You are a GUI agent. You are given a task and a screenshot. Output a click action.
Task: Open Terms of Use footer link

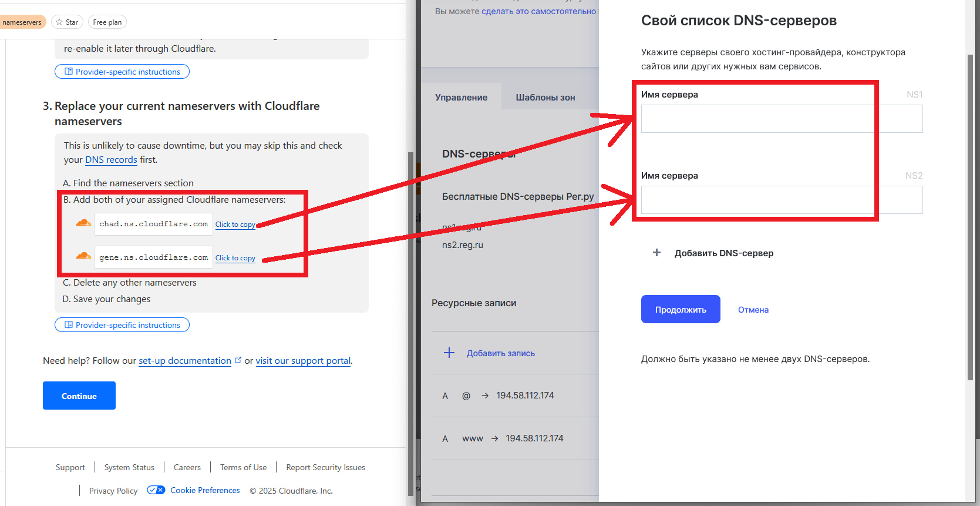tap(243, 467)
